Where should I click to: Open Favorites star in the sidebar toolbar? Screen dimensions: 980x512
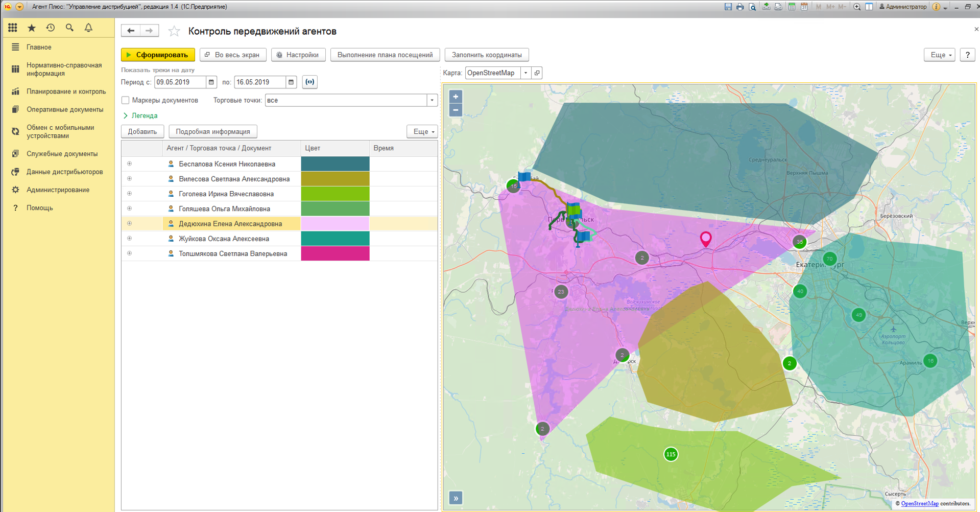(x=32, y=28)
